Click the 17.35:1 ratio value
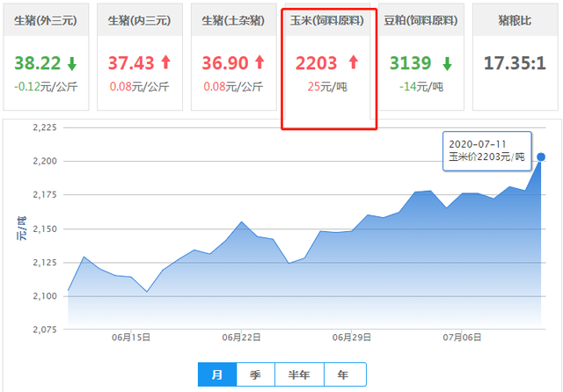The height and width of the screenshot is (392, 563). (516, 63)
